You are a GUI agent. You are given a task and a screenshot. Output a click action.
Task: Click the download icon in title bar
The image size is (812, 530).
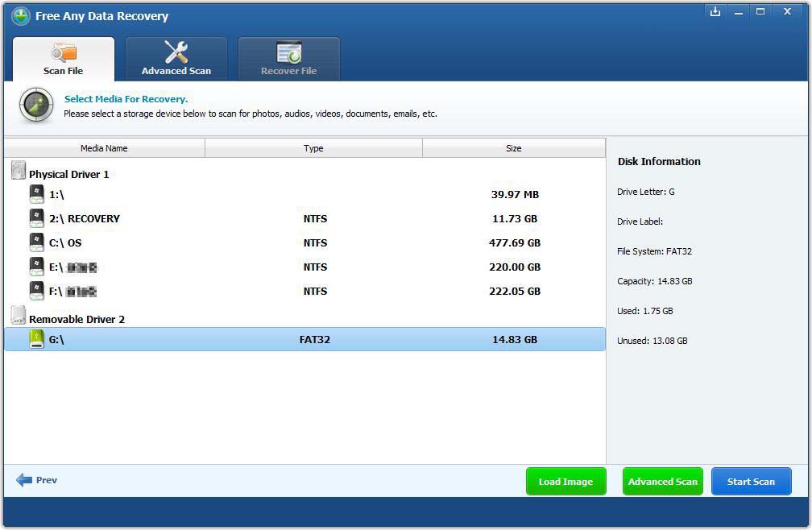(715, 12)
